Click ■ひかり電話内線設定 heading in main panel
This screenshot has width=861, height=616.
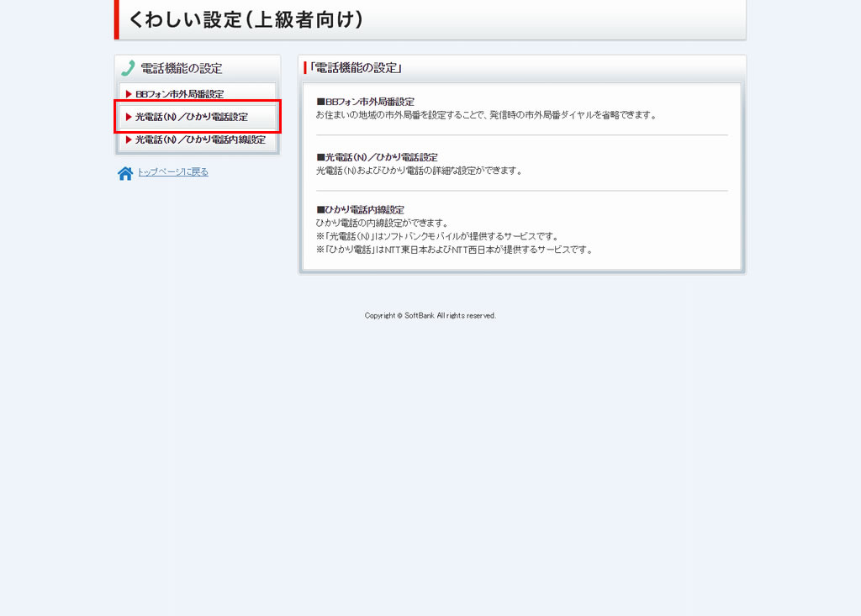tap(360, 209)
